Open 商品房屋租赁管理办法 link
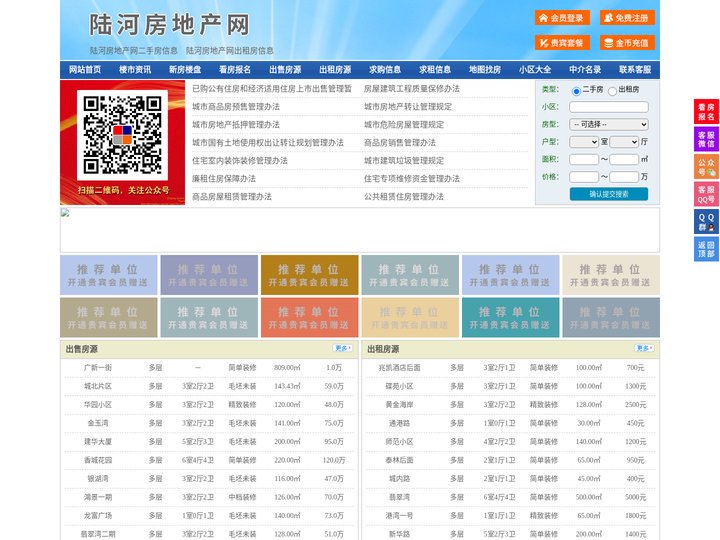Screen dimensions: 720x540 point(231,197)
